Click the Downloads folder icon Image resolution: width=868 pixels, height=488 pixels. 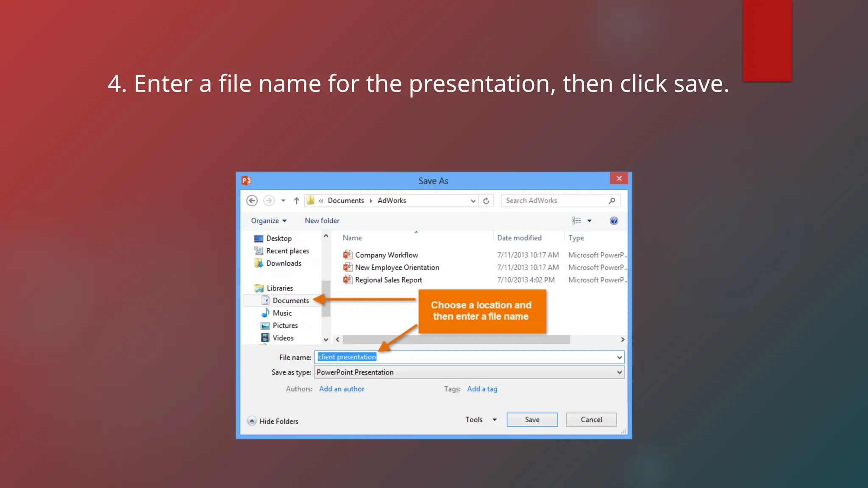259,263
